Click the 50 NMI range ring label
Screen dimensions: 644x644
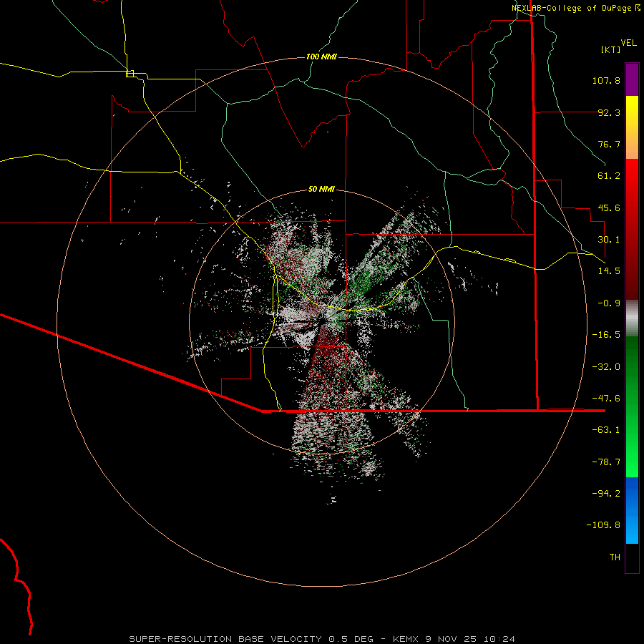click(321, 189)
